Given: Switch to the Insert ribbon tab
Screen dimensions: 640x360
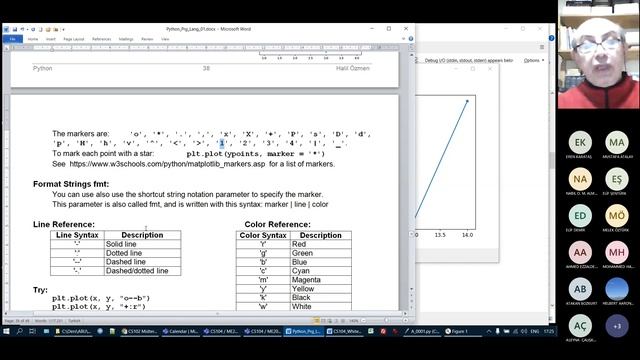Looking at the screenshot, I should click(x=51, y=39).
